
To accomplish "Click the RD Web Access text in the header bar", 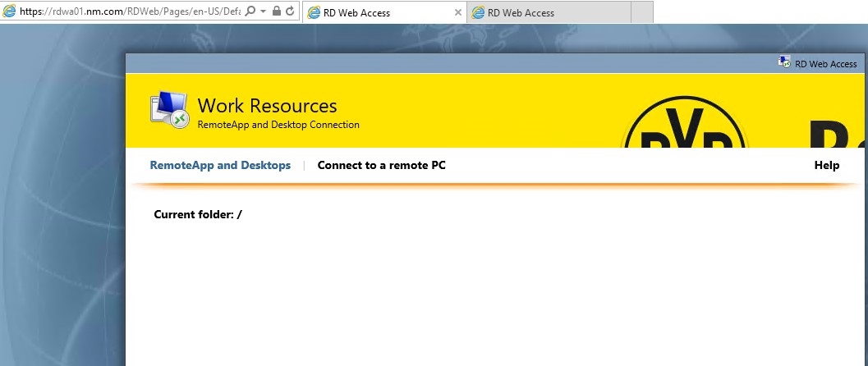I will coord(825,64).
